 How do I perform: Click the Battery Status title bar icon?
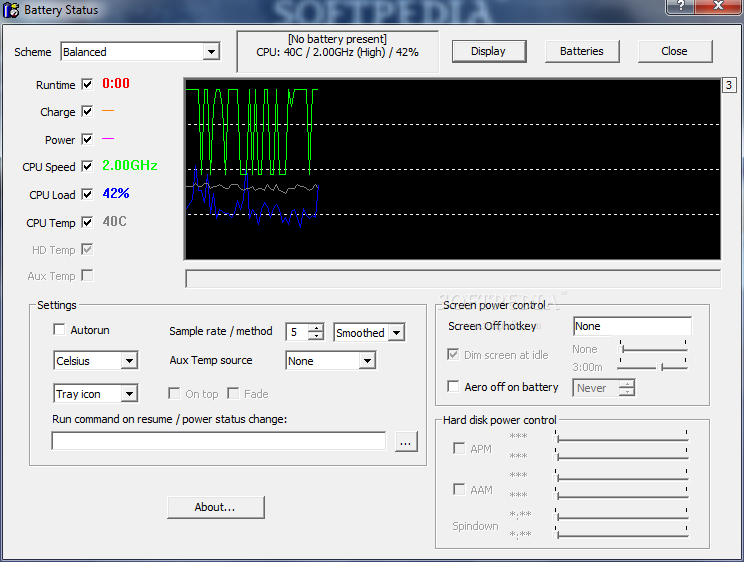[x=11, y=9]
